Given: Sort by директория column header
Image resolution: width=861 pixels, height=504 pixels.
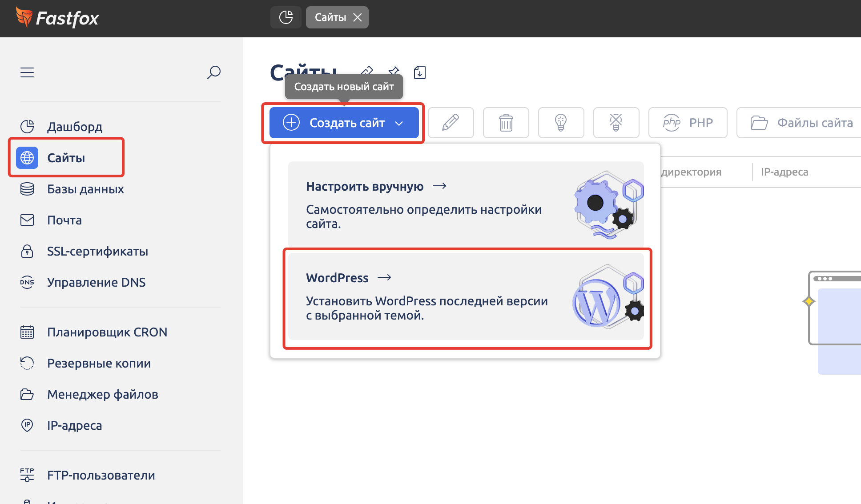Looking at the screenshot, I should [691, 172].
